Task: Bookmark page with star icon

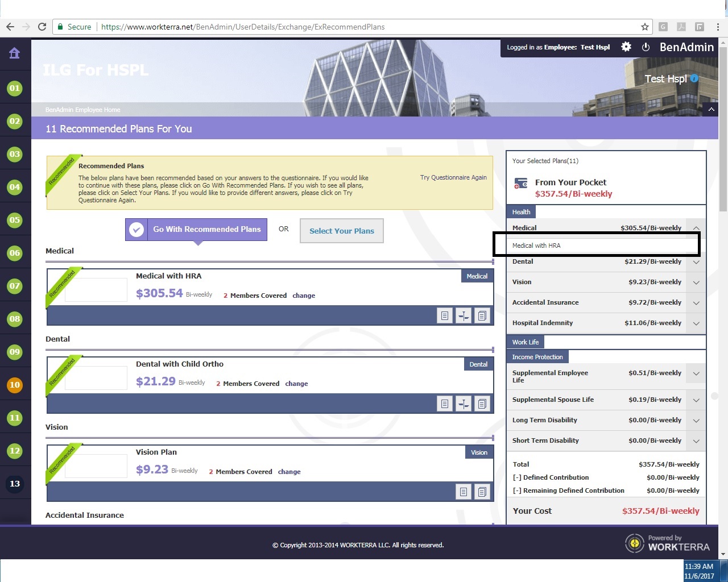Action: click(644, 27)
